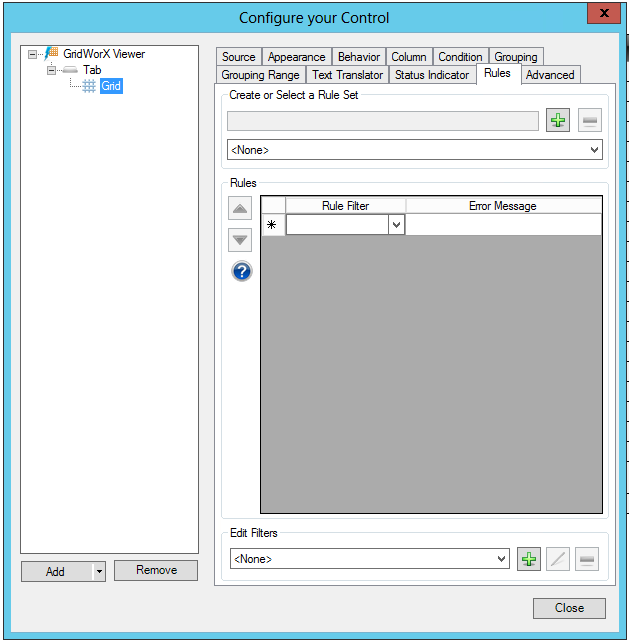
Task: Select the Grouping Range tab
Action: (x=260, y=75)
